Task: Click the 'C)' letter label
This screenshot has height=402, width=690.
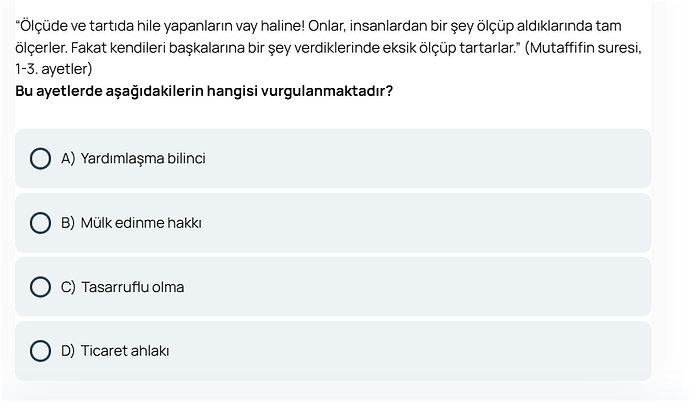Action: click(x=69, y=287)
